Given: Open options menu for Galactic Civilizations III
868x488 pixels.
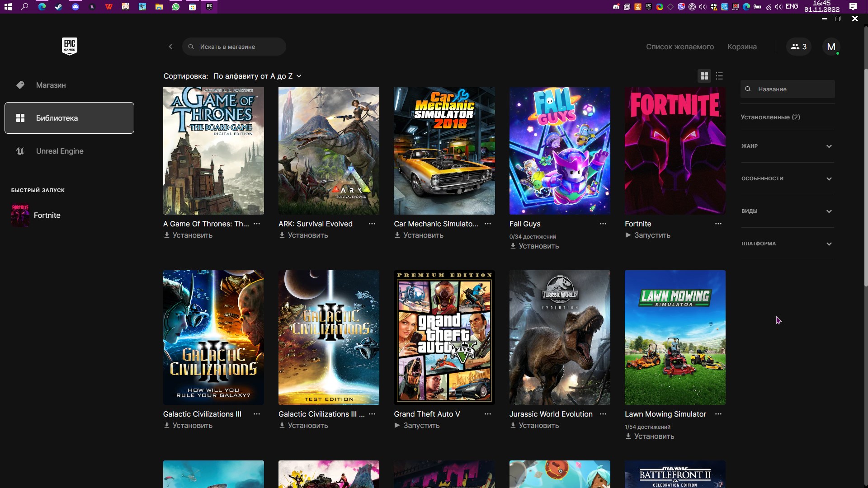Looking at the screenshot, I should (257, 414).
